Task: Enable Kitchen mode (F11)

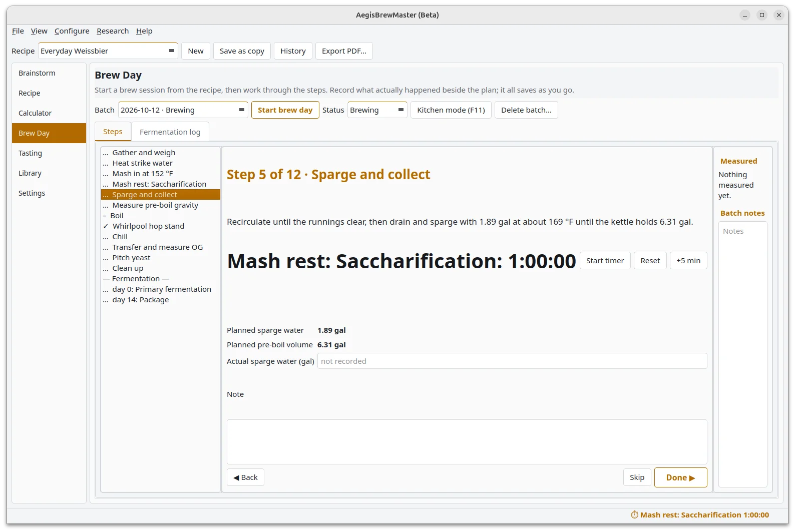Action: point(451,110)
